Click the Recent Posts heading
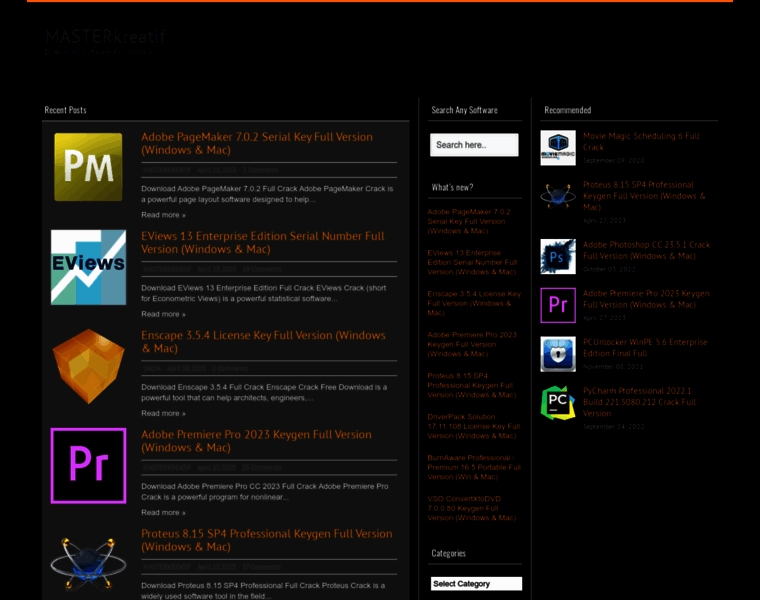 tap(65, 110)
